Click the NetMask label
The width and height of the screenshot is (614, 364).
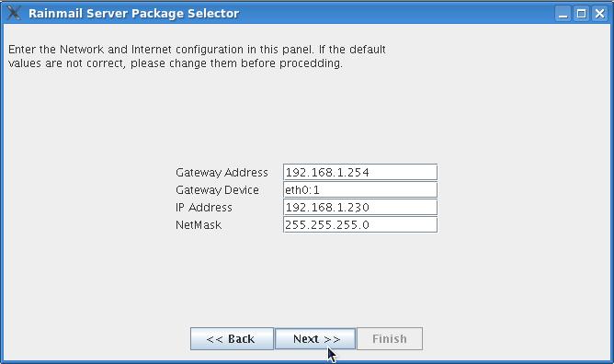[x=199, y=225]
